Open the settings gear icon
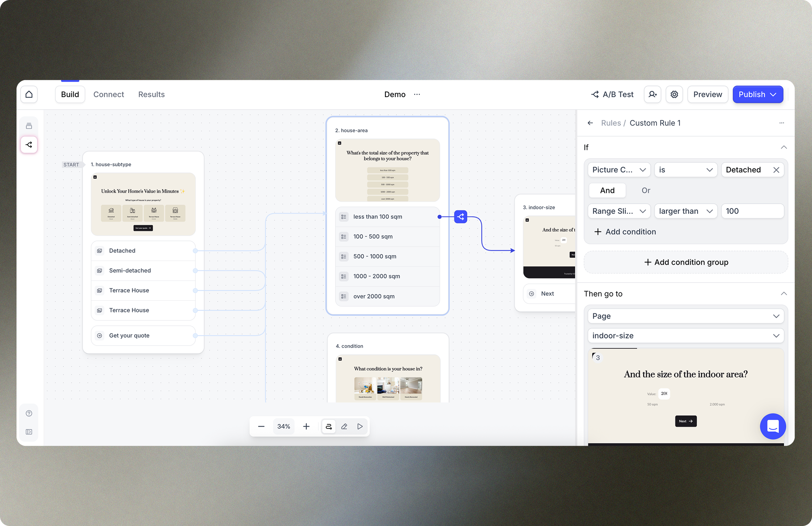This screenshot has width=812, height=526. (x=674, y=94)
